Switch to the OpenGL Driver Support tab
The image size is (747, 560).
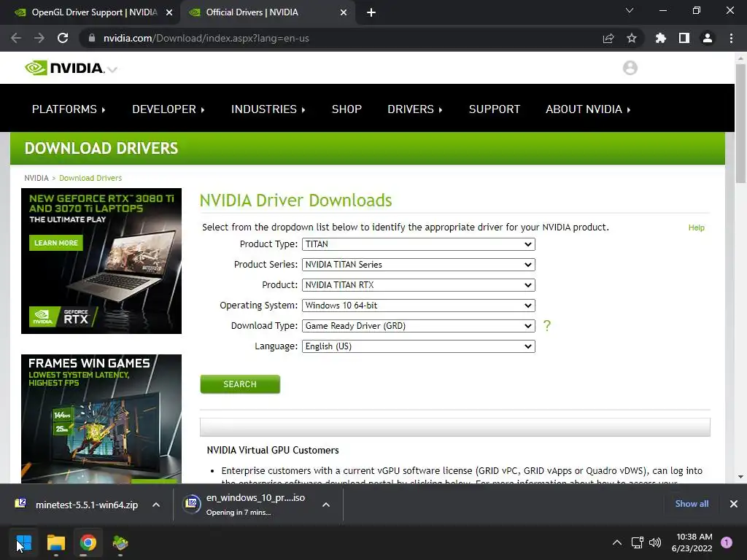[90, 13]
